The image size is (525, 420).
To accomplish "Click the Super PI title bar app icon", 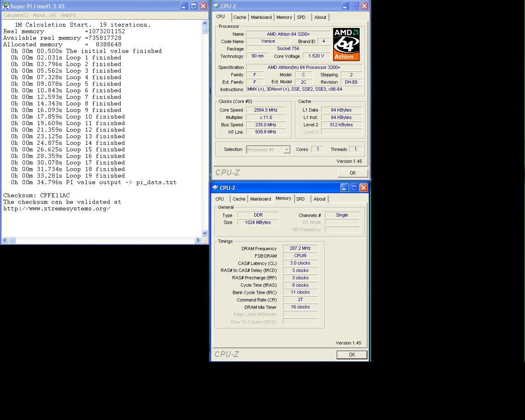I will point(6,6).
